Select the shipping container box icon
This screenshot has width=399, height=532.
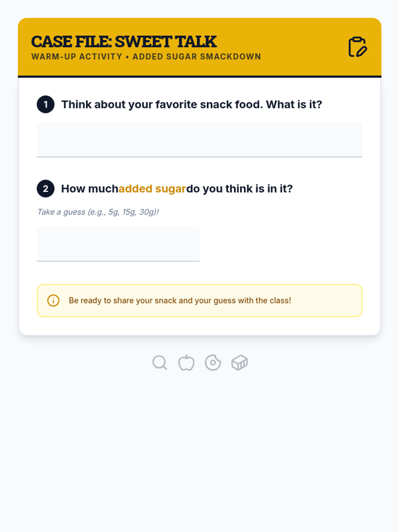coord(239,362)
